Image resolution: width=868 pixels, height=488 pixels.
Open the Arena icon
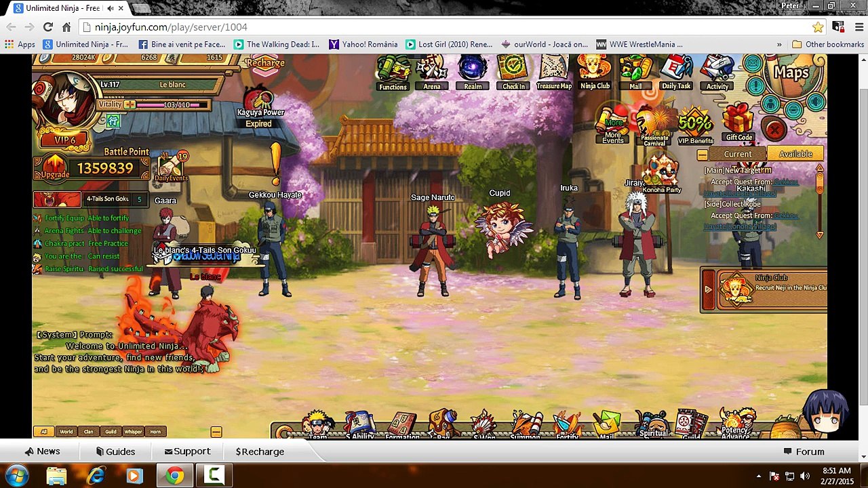(431, 73)
